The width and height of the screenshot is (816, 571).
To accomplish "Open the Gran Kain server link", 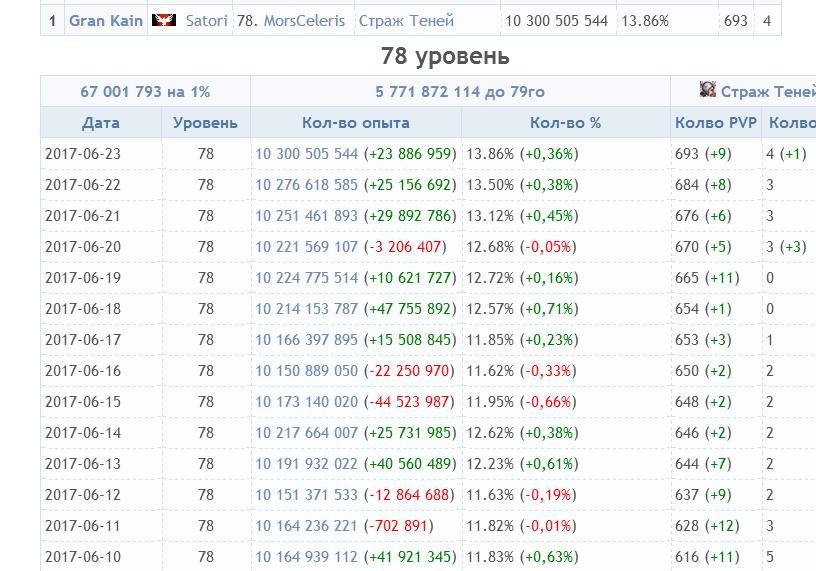I will tap(106, 20).
